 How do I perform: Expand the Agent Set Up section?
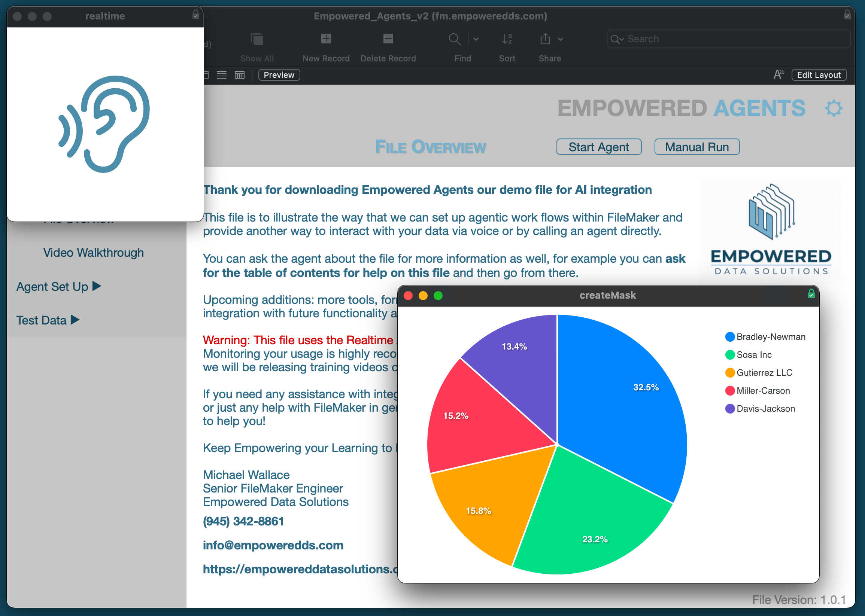pos(59,286)
